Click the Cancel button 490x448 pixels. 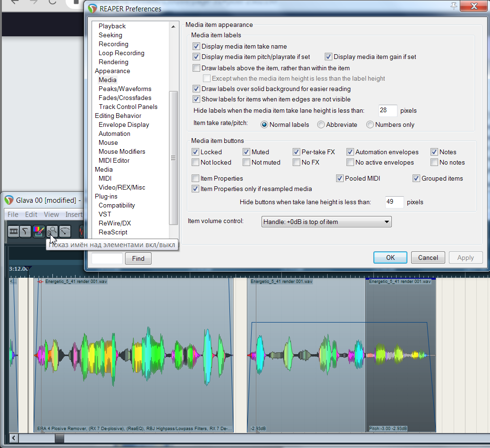pyautogui.click(x=428, y=257)
